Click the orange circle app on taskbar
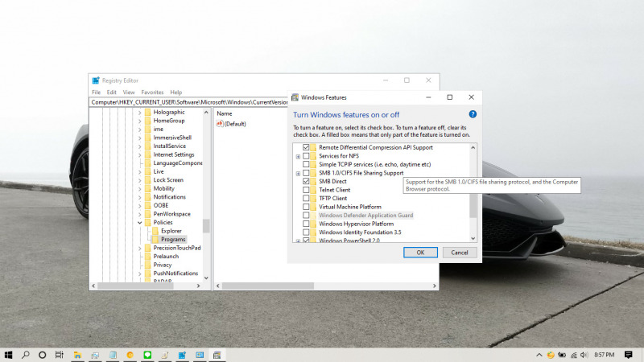 tap(130, 355)
